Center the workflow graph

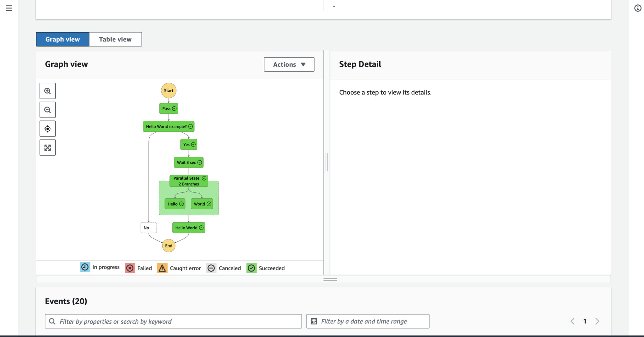click(x=47, y=129)
